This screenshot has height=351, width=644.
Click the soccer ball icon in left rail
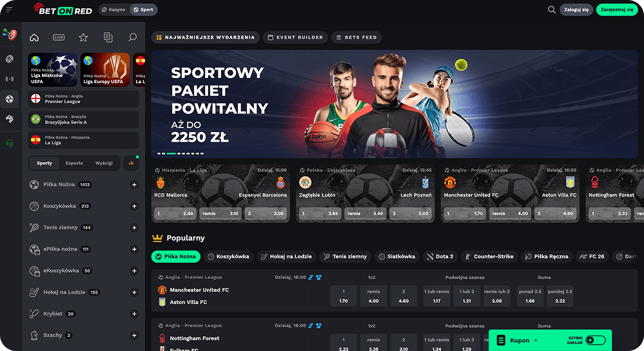[x=10, y=99]
